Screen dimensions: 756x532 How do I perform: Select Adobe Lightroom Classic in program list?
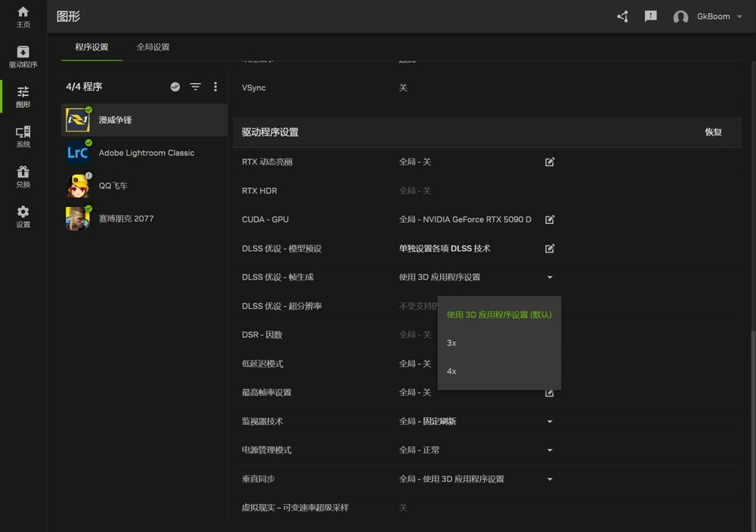click(x=144, y=153)
